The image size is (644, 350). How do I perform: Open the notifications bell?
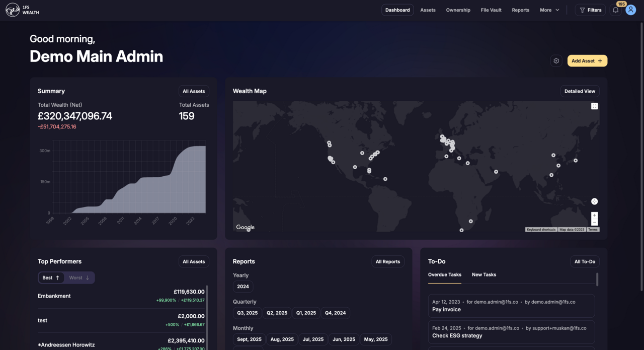pyautogui.click(x=615, y=10)
